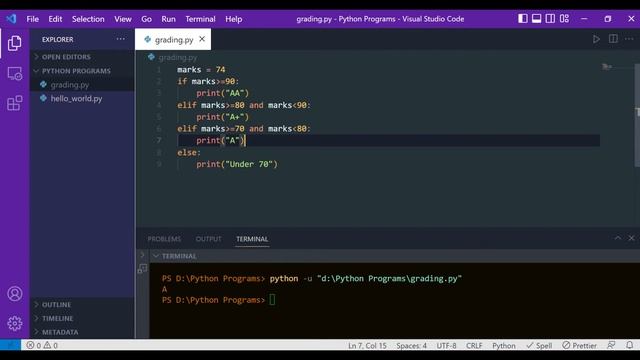Maximize the panel with chevron up
Viewport: 640px width, 360px height.
click(x=618, y=238)
